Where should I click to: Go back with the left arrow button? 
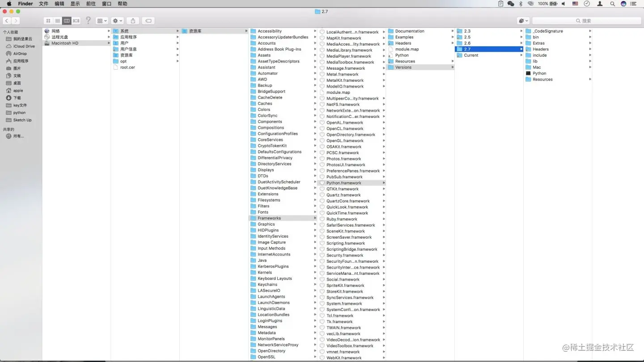[7, 21]
